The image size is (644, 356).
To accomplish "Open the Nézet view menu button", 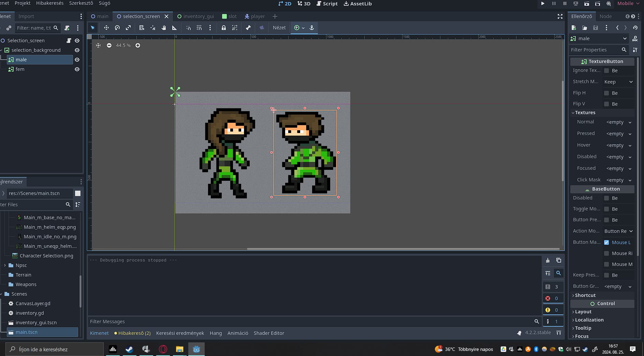I will point(279,28).
